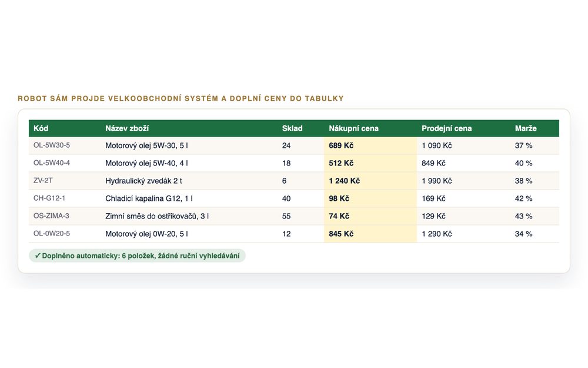
Task: Click product name Zimní směs do ostřikovačů, 3 l
Action: pyautogui.click(x=157, y=216)
